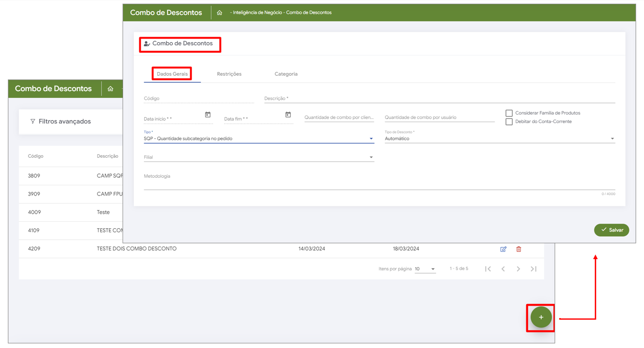Screen dimensions: 644x348
Task: Switch to the Restrições tab
Action: click(x=229, y=74)
